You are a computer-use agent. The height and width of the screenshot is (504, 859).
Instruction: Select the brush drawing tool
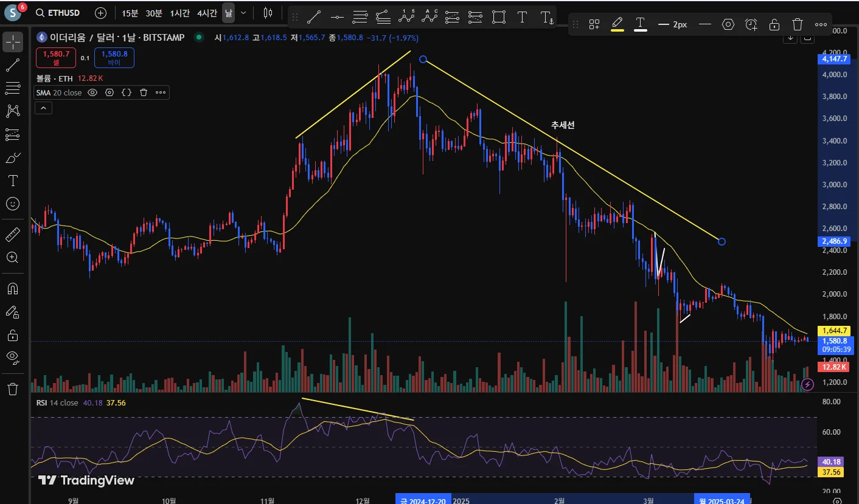(x=13, y=157)
